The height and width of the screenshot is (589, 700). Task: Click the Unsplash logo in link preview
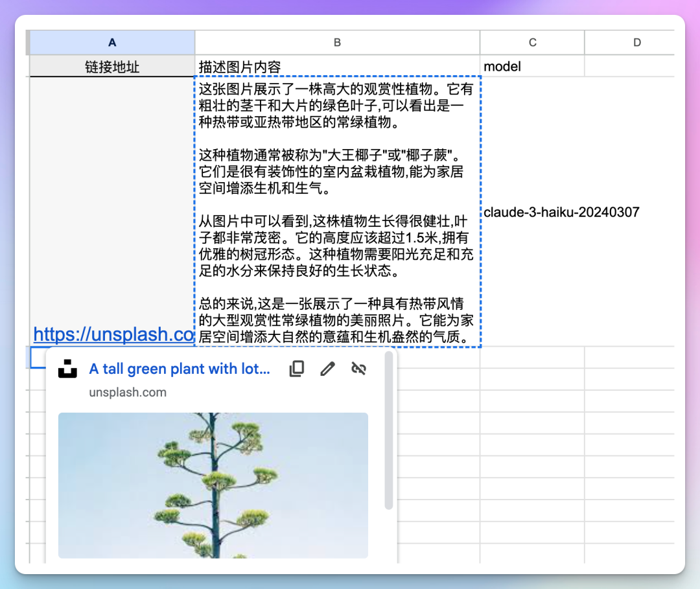67,369
